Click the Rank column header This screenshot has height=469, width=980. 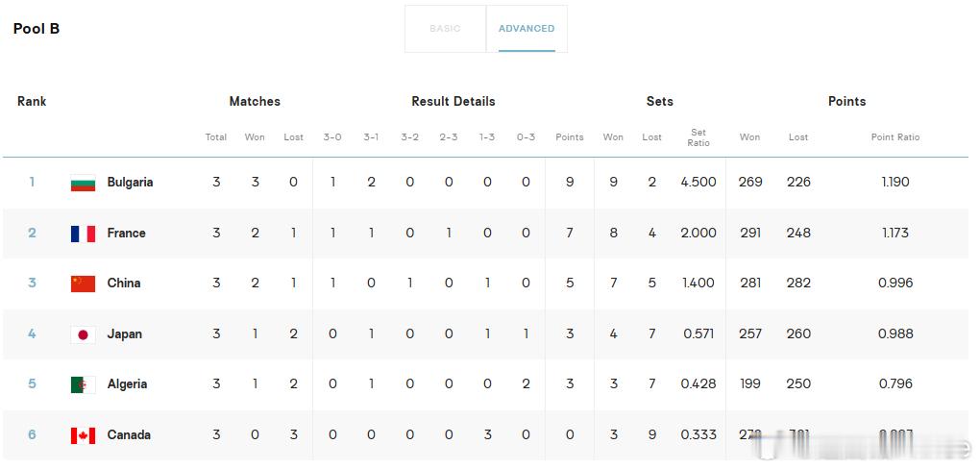pos(32,101)
